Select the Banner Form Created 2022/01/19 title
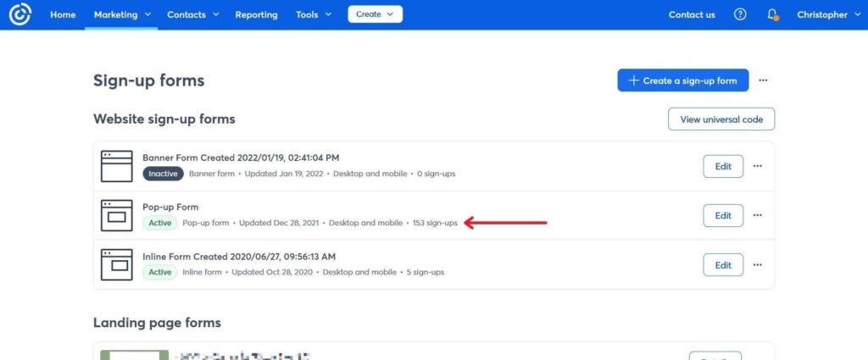 click(x=241, y=158)
